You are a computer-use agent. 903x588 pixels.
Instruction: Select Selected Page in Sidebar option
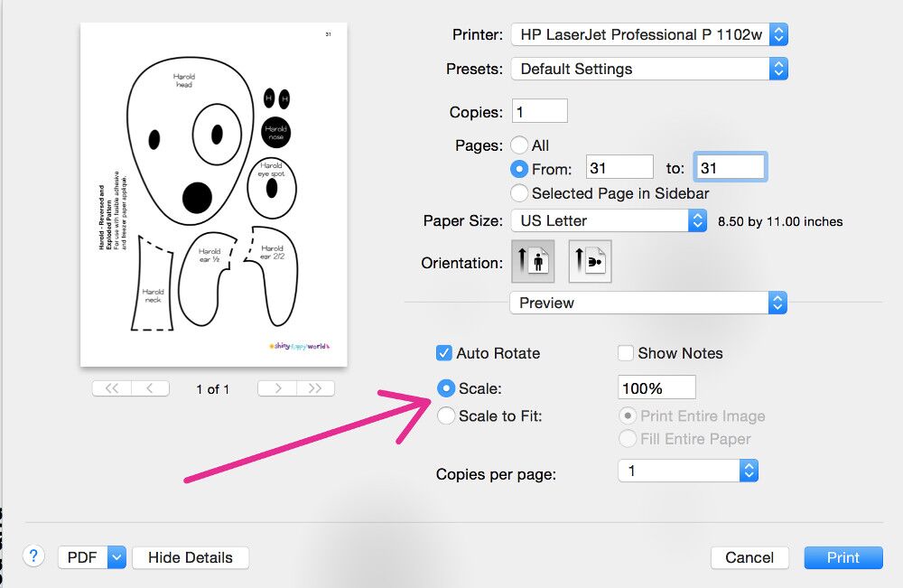coord(519,193)
